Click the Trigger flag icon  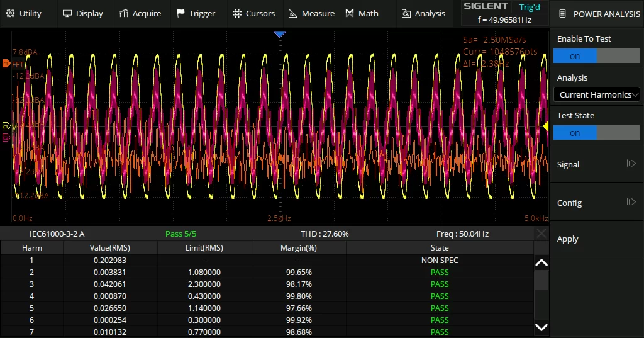point(180,13)
